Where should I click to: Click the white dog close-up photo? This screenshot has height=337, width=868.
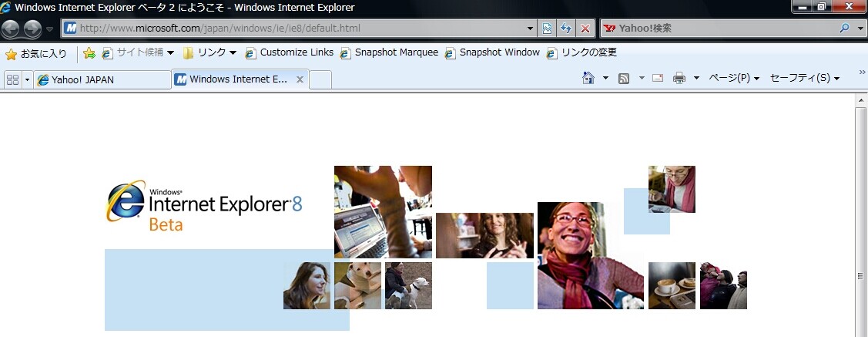tap(357, 285)
